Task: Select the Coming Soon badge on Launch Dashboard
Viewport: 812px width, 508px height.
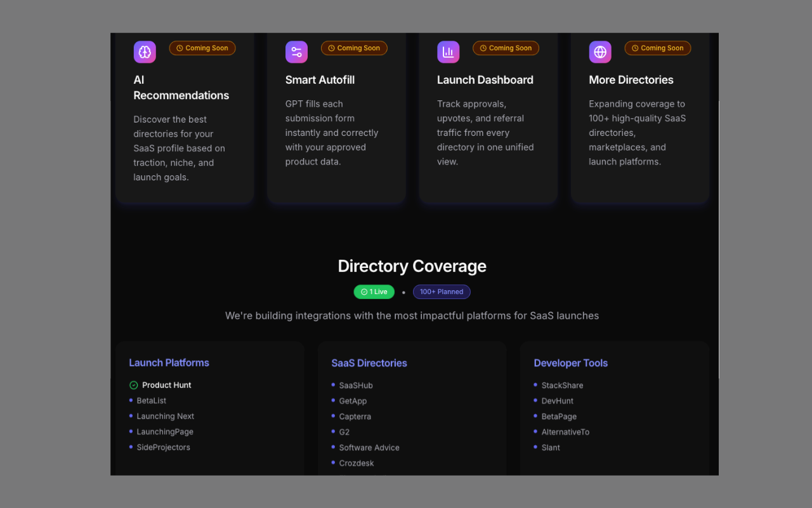Action: [506, 48]
